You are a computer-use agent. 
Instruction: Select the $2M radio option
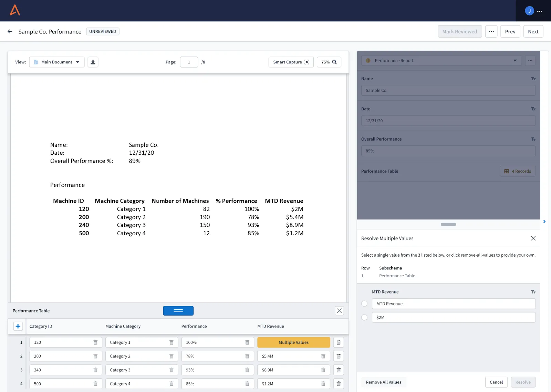click(364, 318)
